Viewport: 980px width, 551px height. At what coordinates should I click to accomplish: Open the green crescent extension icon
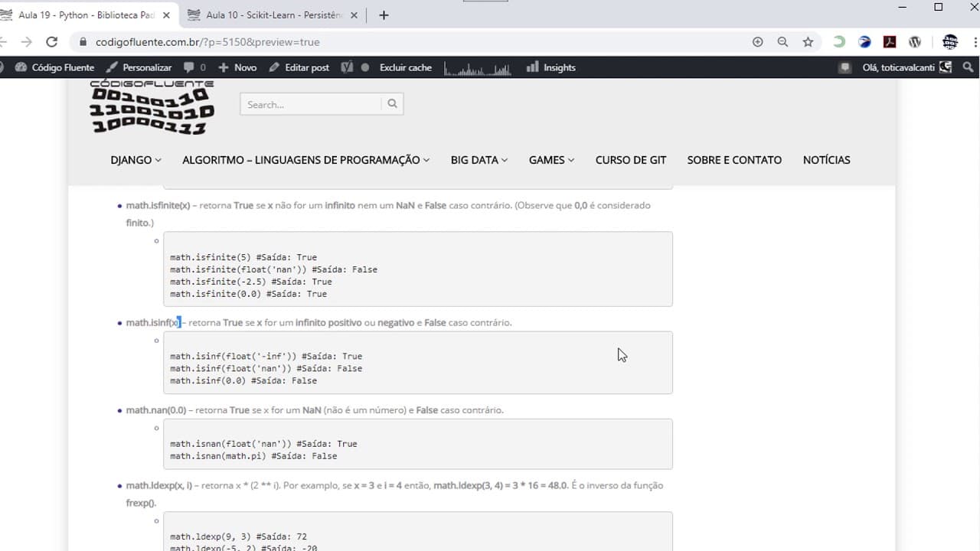pyautogui.click(x=839, y=42)
